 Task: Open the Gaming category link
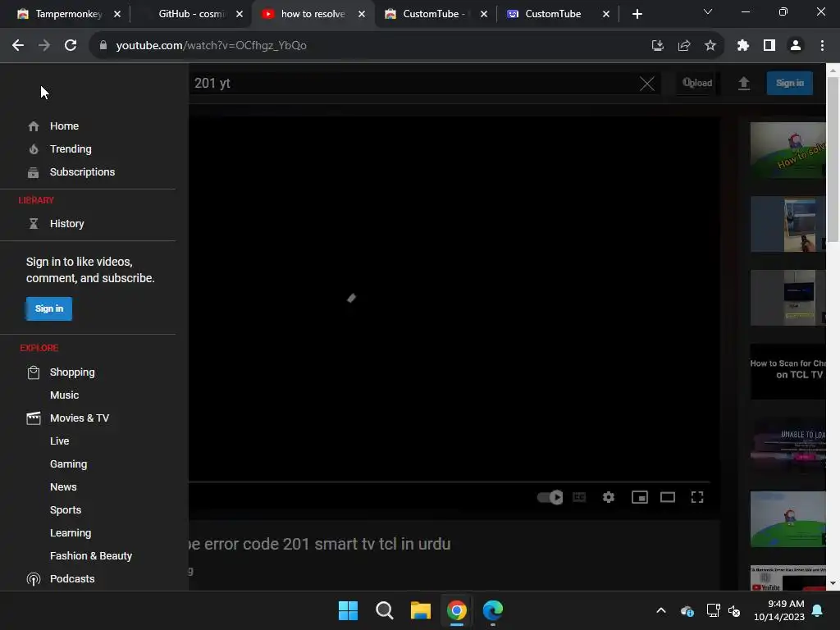tap(69, 464)
